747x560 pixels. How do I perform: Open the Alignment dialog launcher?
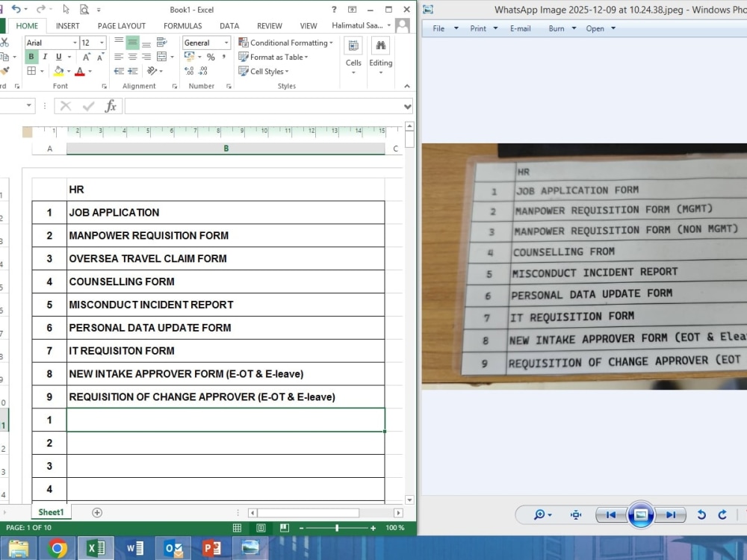coord(175,86)
